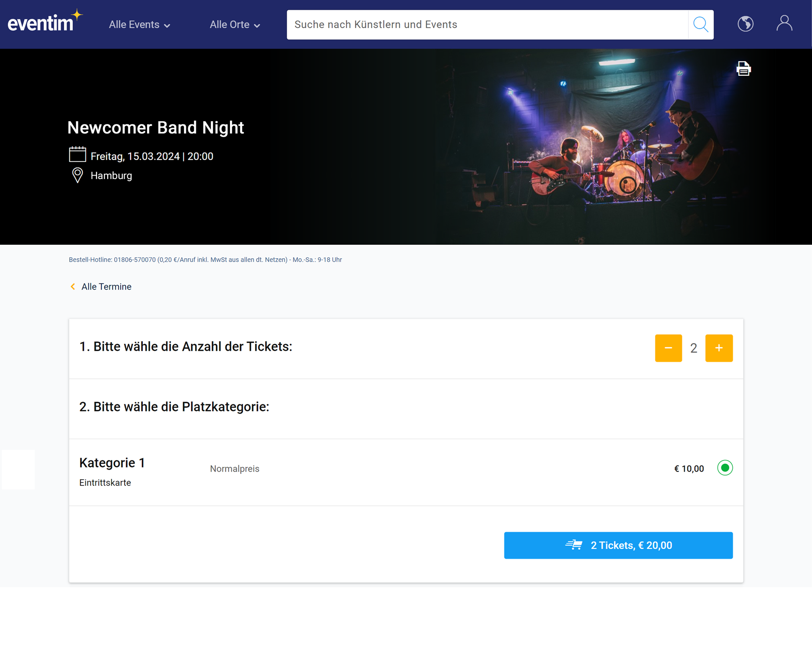Open the user account icon
This screenshot has height=672, width=812.
point(784,23)
